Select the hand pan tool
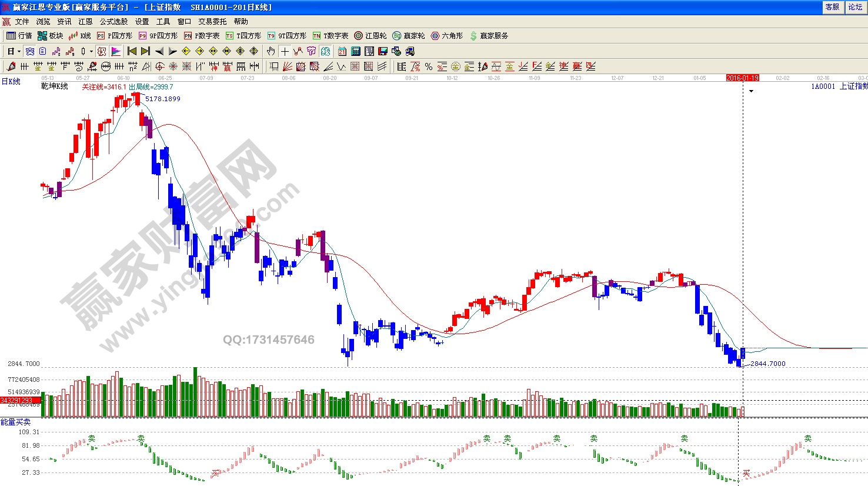The width and height of the screenshot is (868, 486). [271, 51]
